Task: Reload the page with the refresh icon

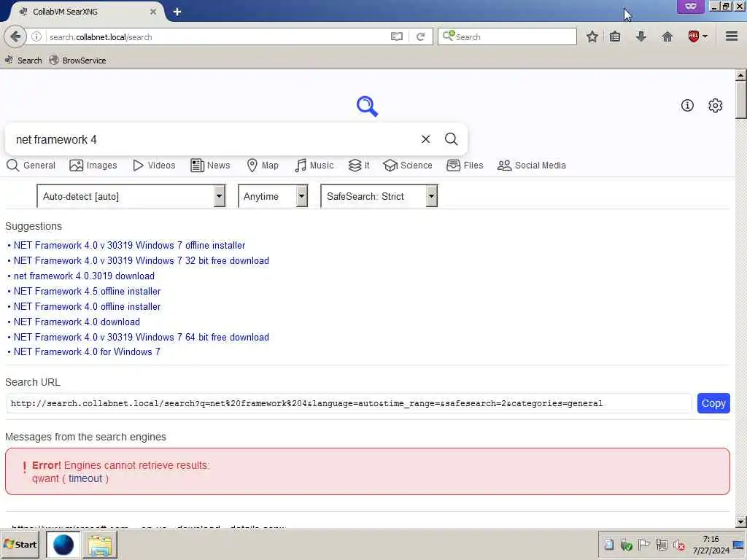Action: [x=421, y=36]
